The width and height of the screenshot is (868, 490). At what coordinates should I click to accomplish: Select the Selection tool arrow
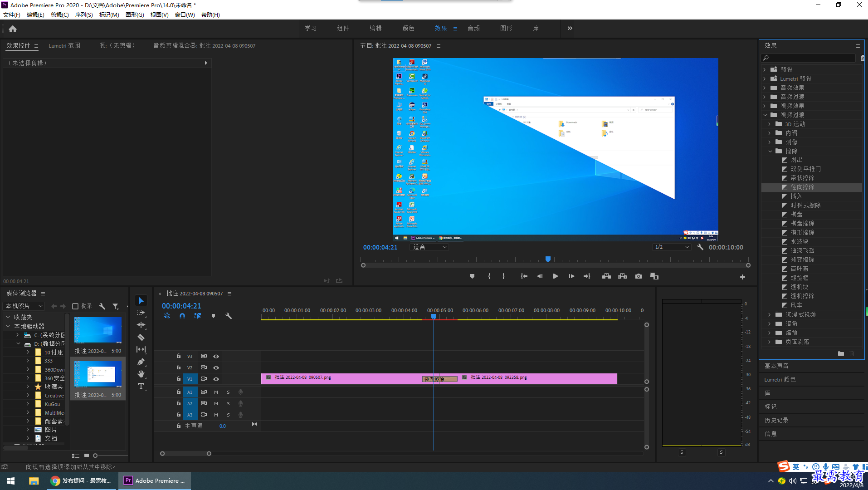[141, 301]
